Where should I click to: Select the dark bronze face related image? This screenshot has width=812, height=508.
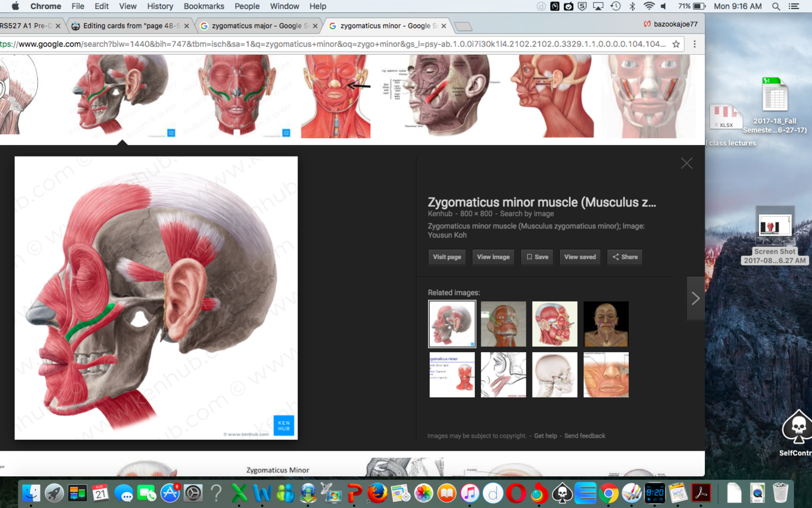pyautogui.click(x=606, y=324)
